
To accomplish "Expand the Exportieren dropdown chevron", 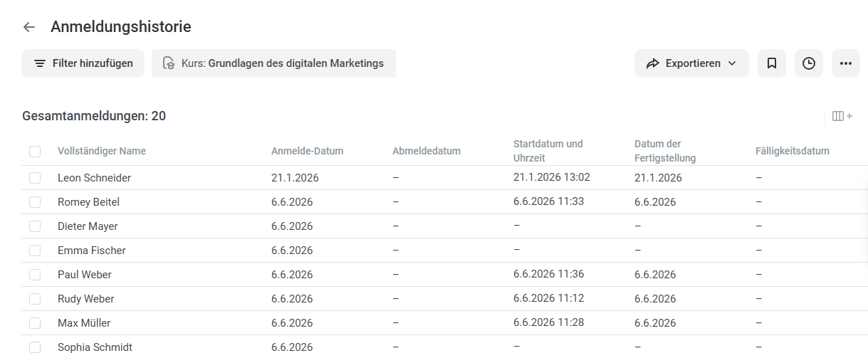I will (x=732, y=63).
